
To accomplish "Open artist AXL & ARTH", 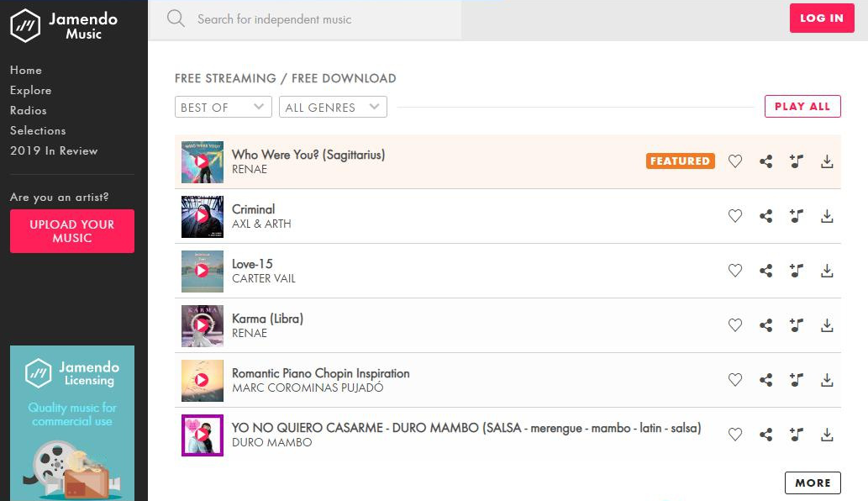I will point(261,224).
